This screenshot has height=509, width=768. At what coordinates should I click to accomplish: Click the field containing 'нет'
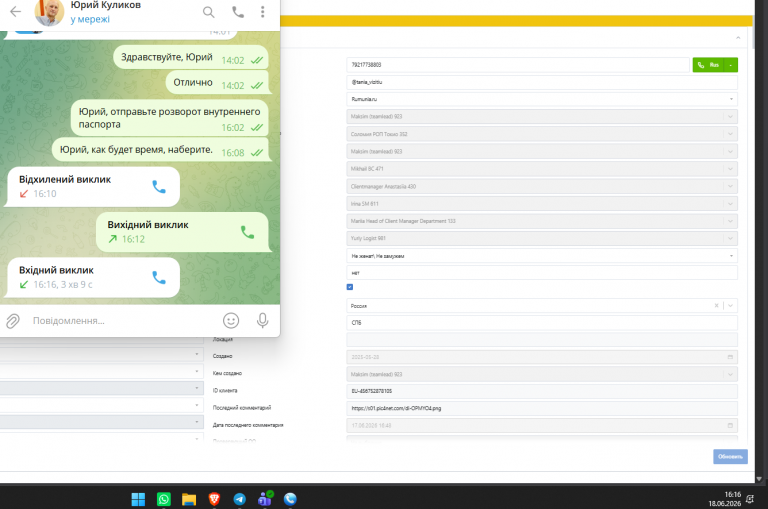(542, 273)
